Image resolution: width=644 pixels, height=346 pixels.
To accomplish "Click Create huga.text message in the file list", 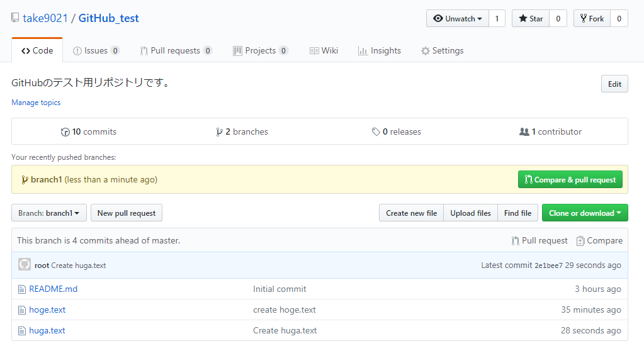I will click(285, 330).
